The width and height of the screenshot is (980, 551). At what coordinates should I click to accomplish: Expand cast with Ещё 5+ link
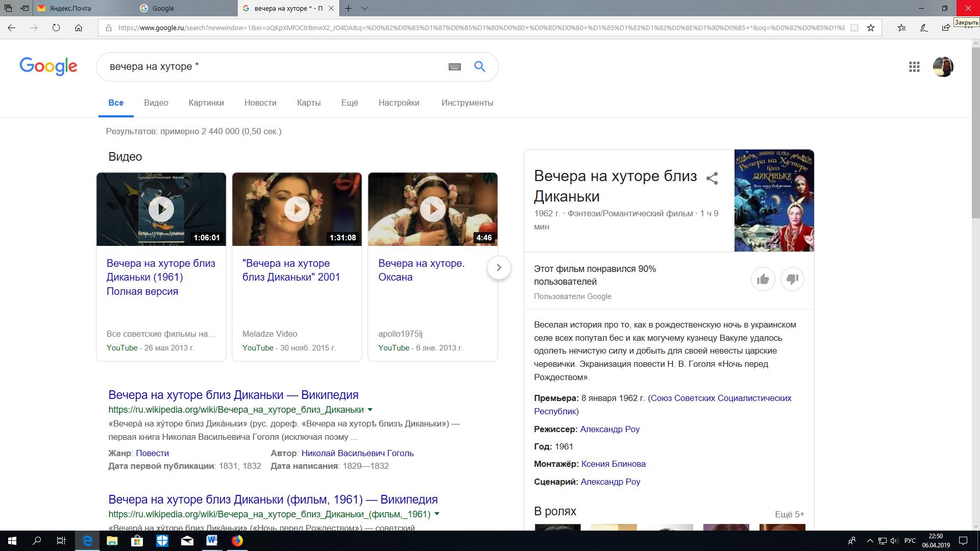pos(790,514)
